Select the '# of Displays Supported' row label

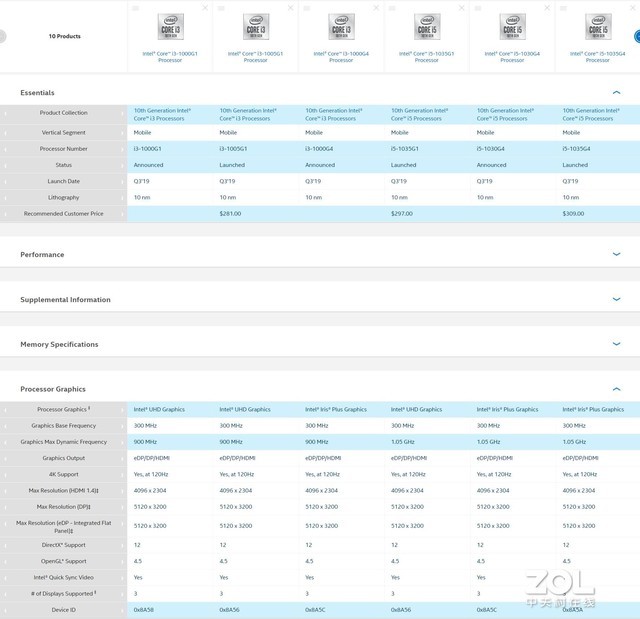pos(63,594)
